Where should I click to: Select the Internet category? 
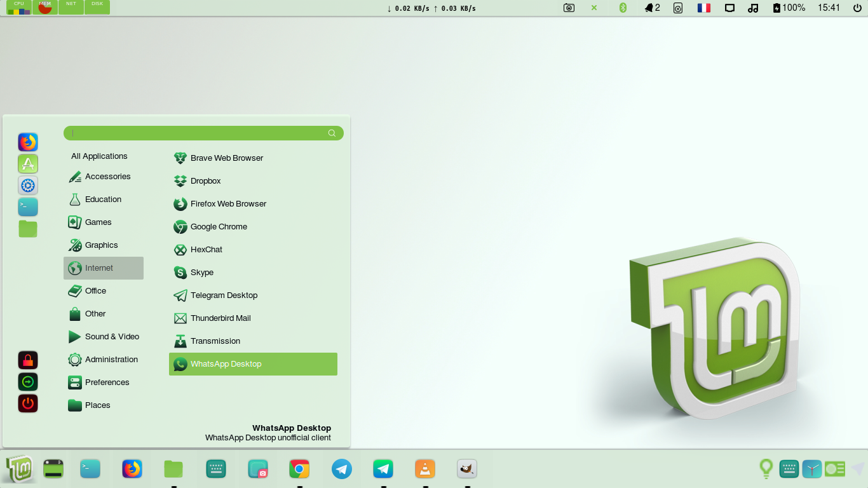tap(104, 268)
